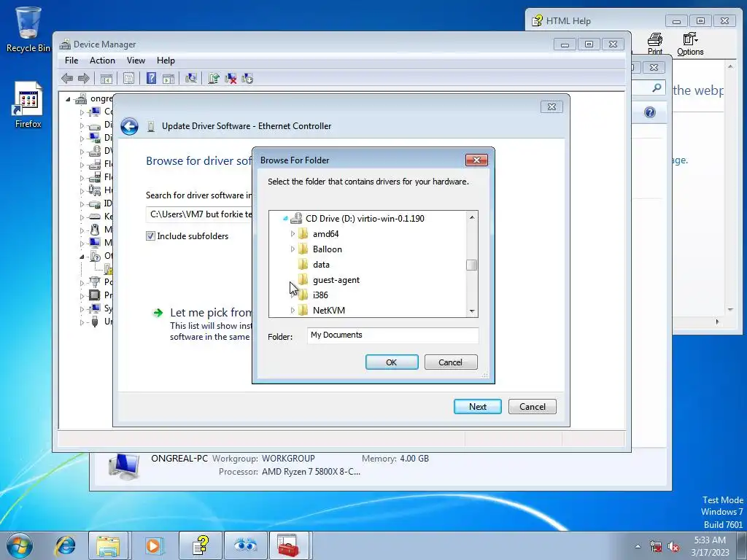Select the Firefox desktop shortcut

tap(28, 105)
